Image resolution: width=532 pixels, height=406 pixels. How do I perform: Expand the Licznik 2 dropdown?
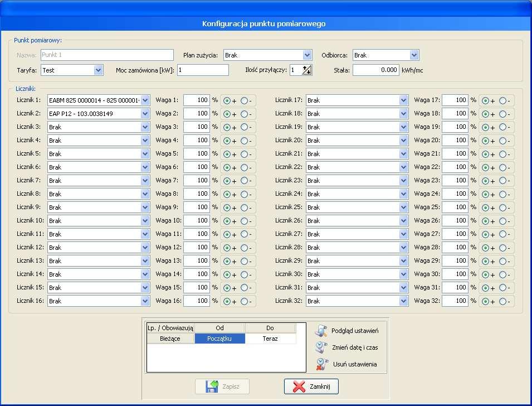145,113
